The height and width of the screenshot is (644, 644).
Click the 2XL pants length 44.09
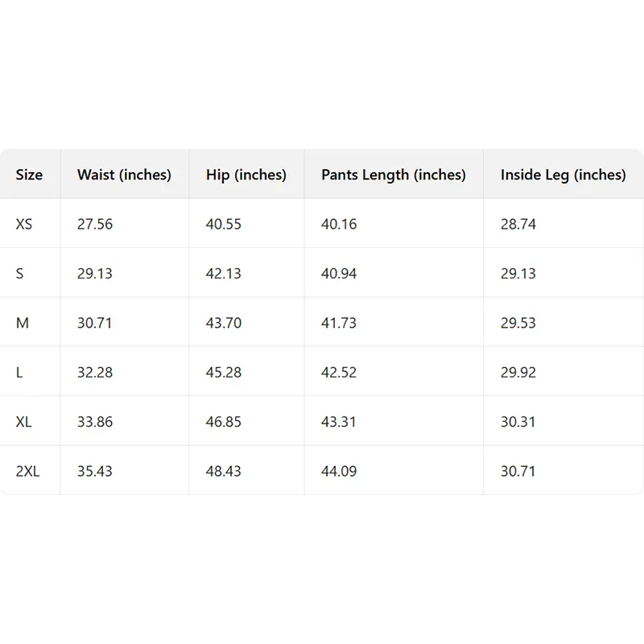[339, 471]
